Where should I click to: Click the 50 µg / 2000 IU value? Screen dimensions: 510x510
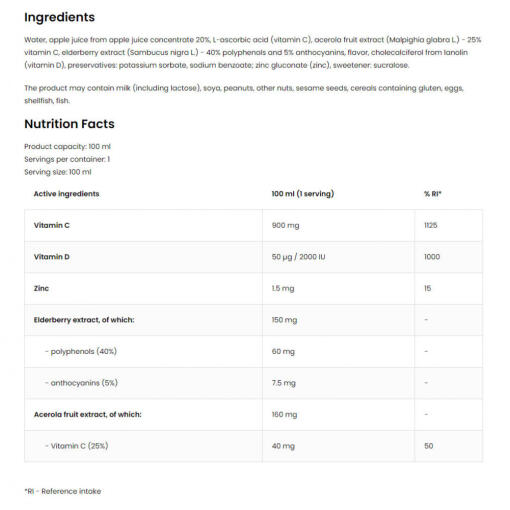pyautogui.click(x=298, y=257)
